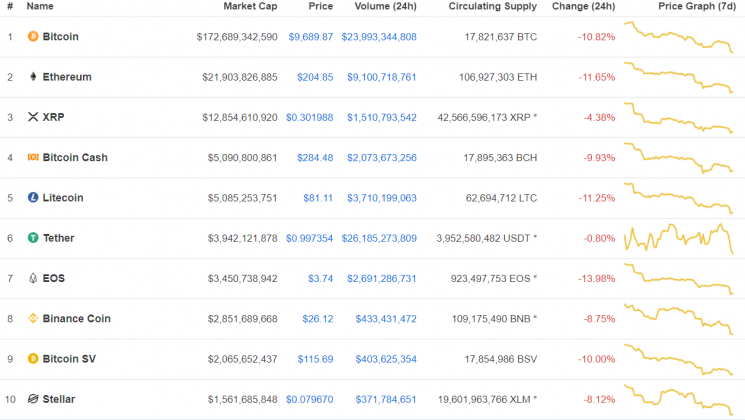
Task: Click Binance Coin price $26.12
Action: pyautogui.click(x=318, y=319)
